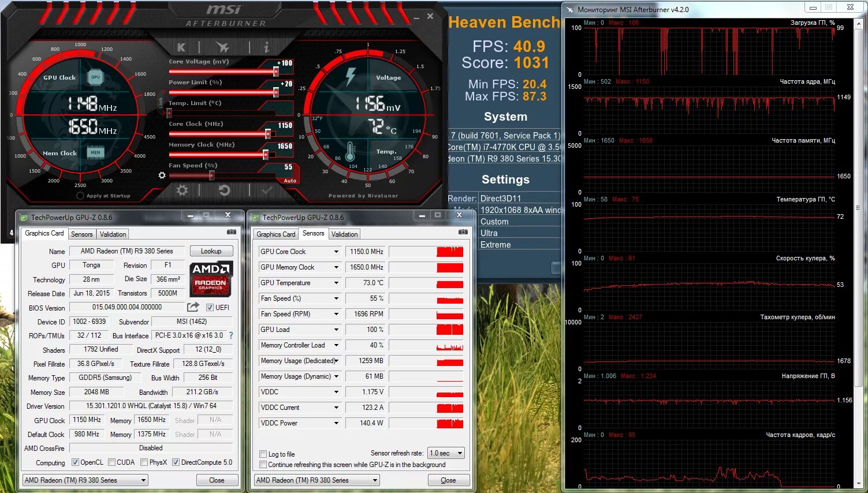
Task: Click the Kombustor K icon in Afterburner
Action: click(x=181, y=47)
